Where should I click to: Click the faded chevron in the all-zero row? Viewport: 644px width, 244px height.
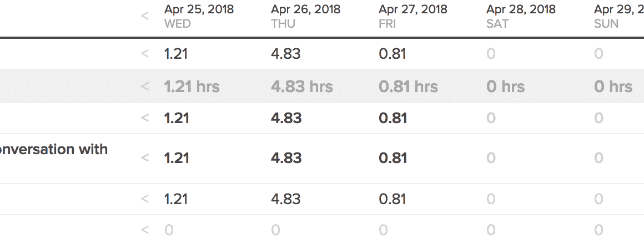(x=145, y=230)
